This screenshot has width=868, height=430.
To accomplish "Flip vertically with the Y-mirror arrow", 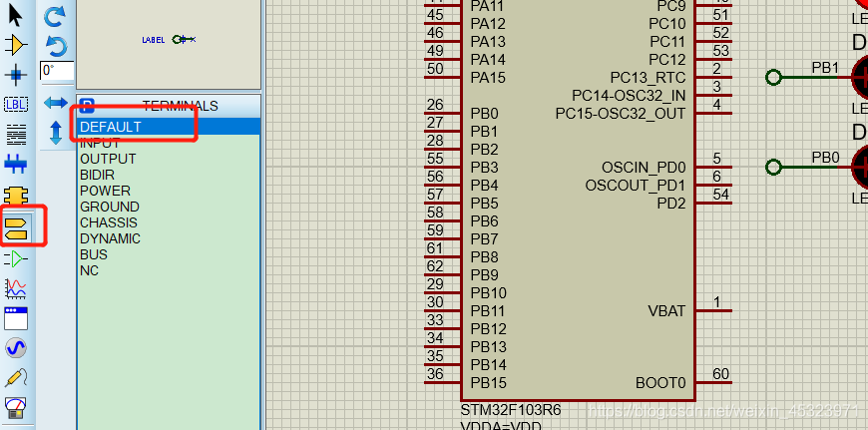I will tap(56, 133).
